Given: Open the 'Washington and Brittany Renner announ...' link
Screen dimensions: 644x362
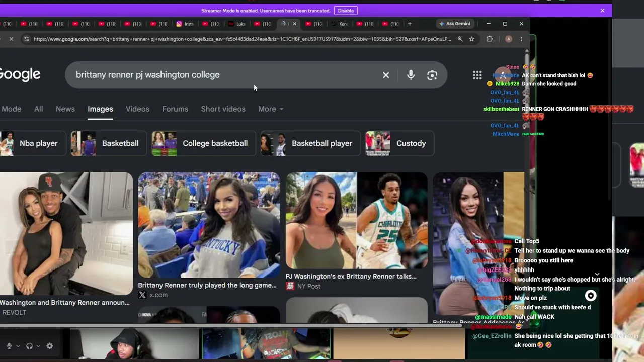Looking at the screenshot, I should tap(65, 302).
